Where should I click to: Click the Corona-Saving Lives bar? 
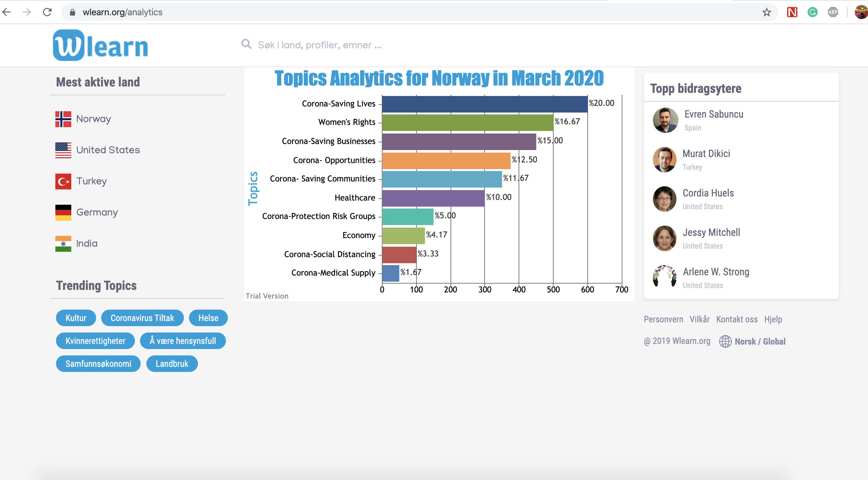(485, 104)
